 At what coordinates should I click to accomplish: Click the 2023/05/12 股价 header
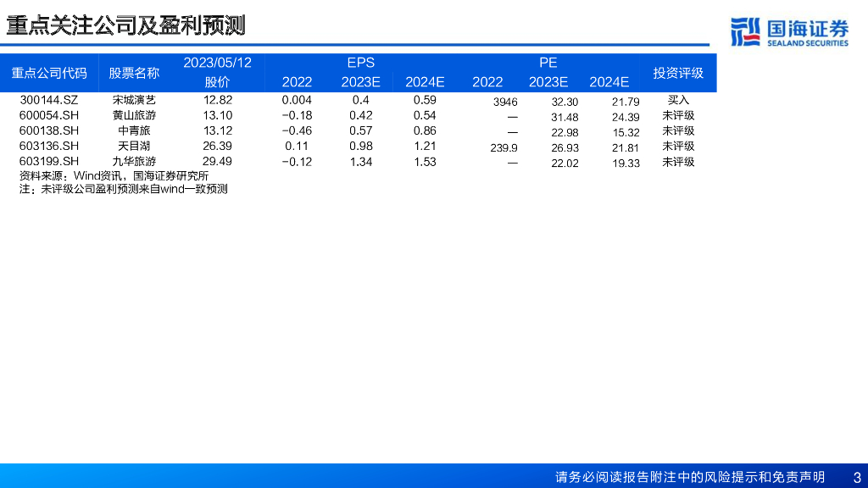tap(218, 73)
